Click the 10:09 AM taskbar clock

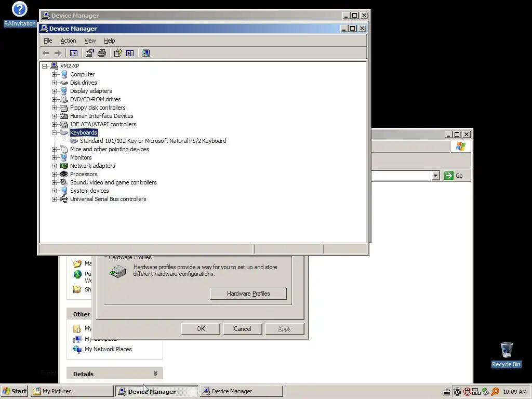click(x=514, y=392)
